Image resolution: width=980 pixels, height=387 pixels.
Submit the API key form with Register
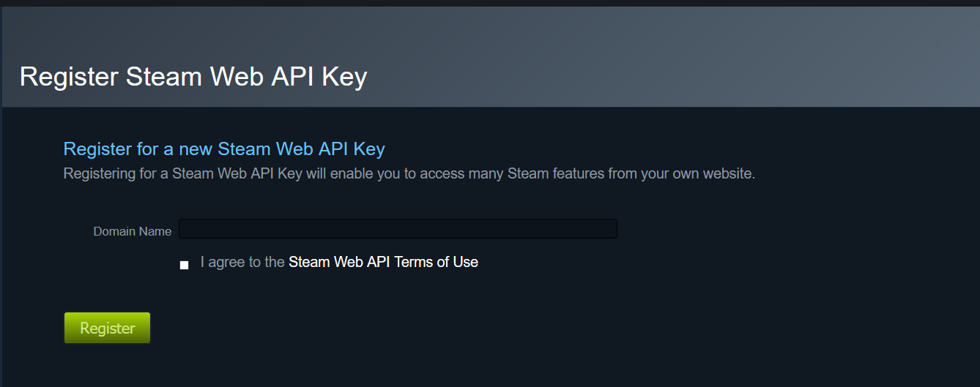(x=107, y=328)
